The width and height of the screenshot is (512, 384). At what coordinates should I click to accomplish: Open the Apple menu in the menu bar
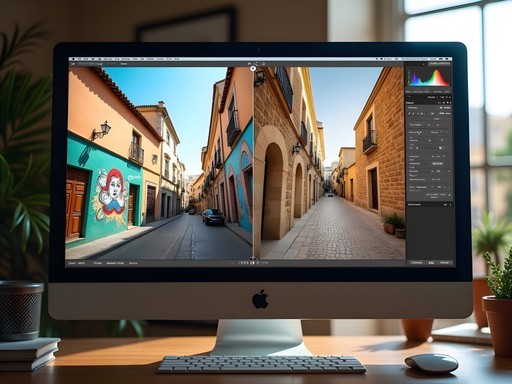(73, 59)
